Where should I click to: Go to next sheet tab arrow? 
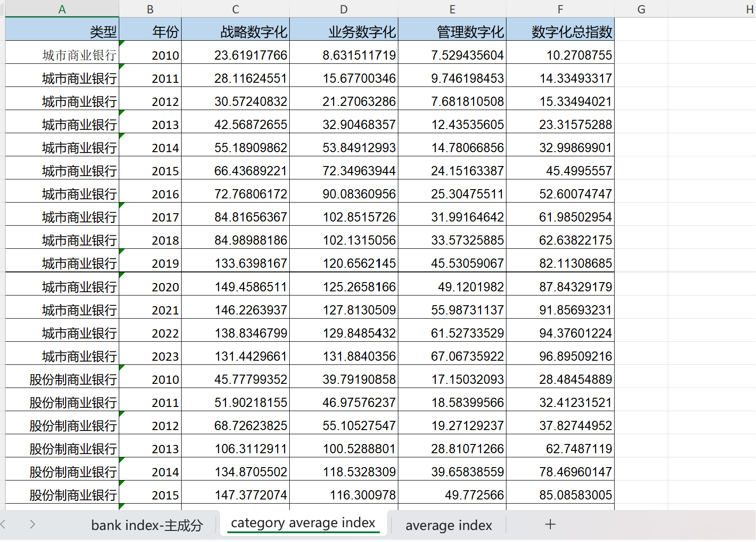click(x=32, y=524)
